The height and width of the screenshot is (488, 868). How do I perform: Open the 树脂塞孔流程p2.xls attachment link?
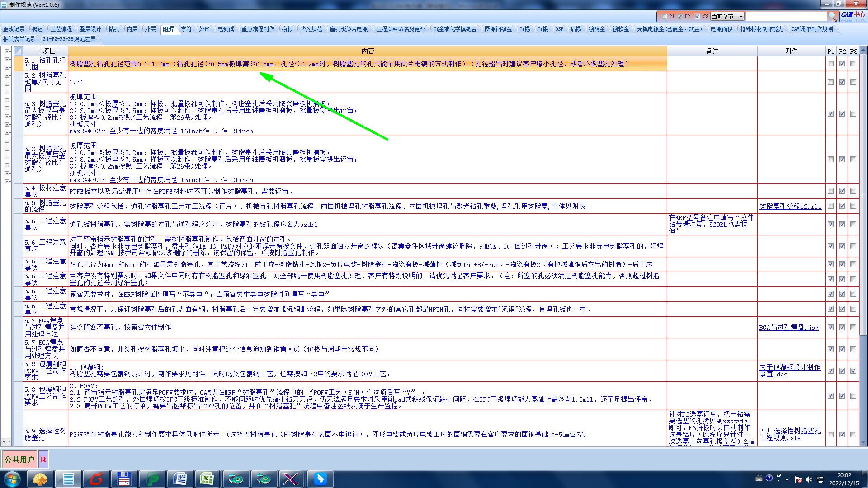[x=790, y=206]
